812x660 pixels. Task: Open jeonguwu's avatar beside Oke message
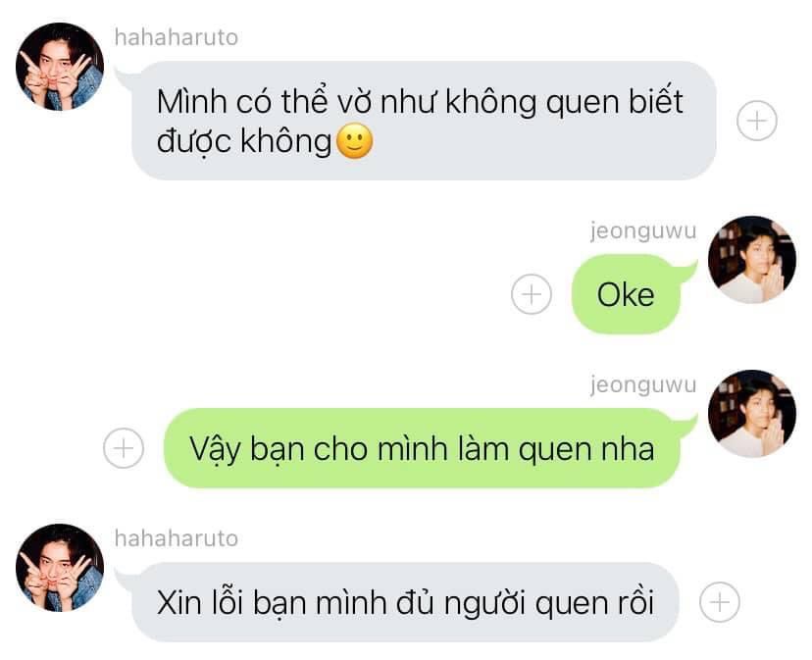tap(752, 260)
